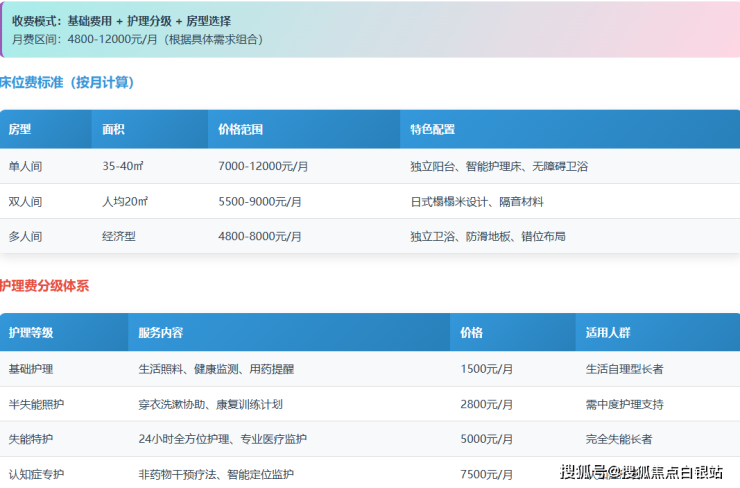Click the 房型 column header

(x=20, y=129)
